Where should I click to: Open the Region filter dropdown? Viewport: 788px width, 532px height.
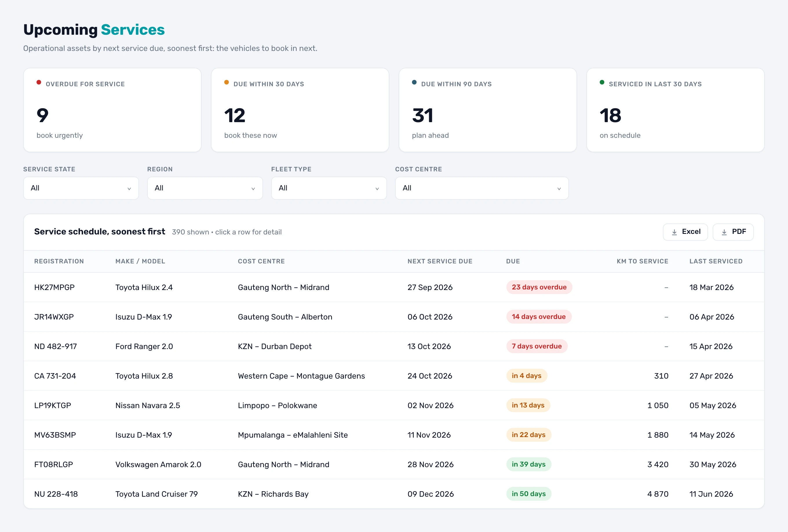(205, 188)
